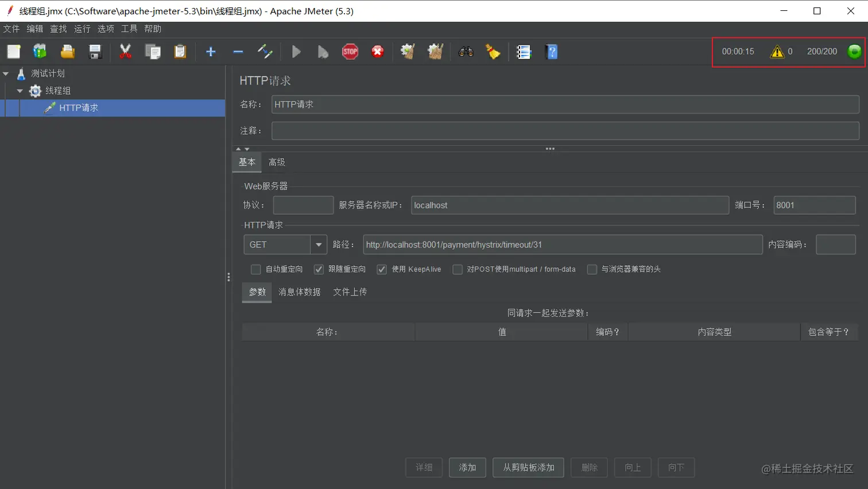Toggle the 自动重定向 checkbox
Viewport: 868px width, 489px height.
(256, 269)
